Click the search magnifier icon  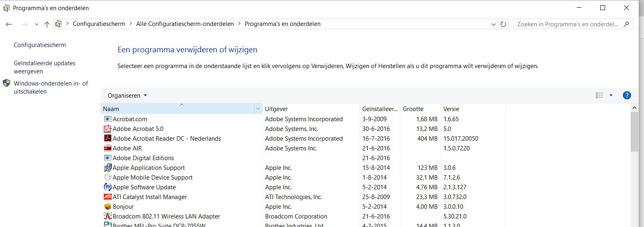click(x=626, y=24)
